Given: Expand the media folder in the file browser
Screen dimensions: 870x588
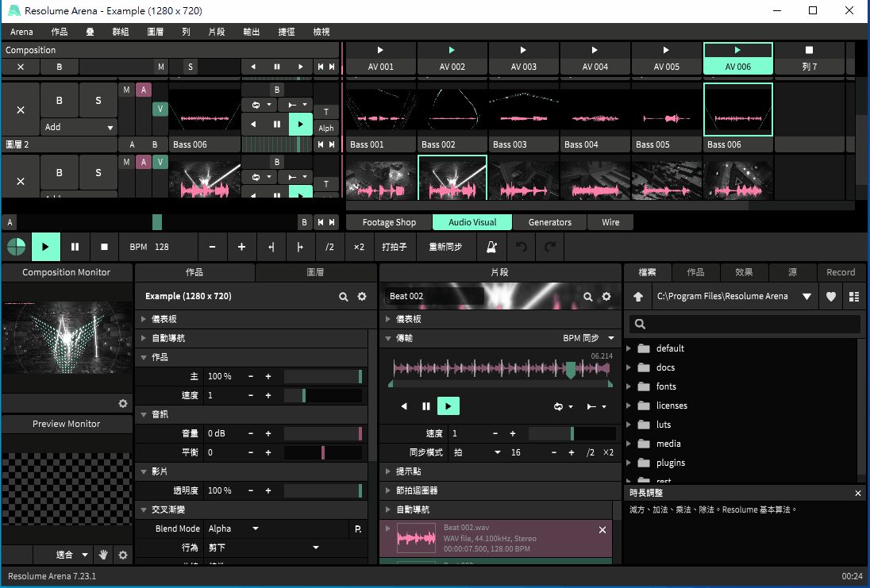Looking at the screenshot, I should click(629, 444).
